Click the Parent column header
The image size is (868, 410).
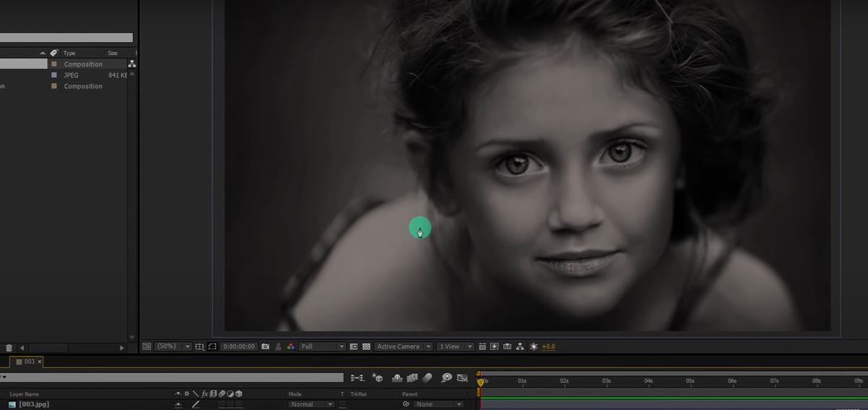pos(410,394)
